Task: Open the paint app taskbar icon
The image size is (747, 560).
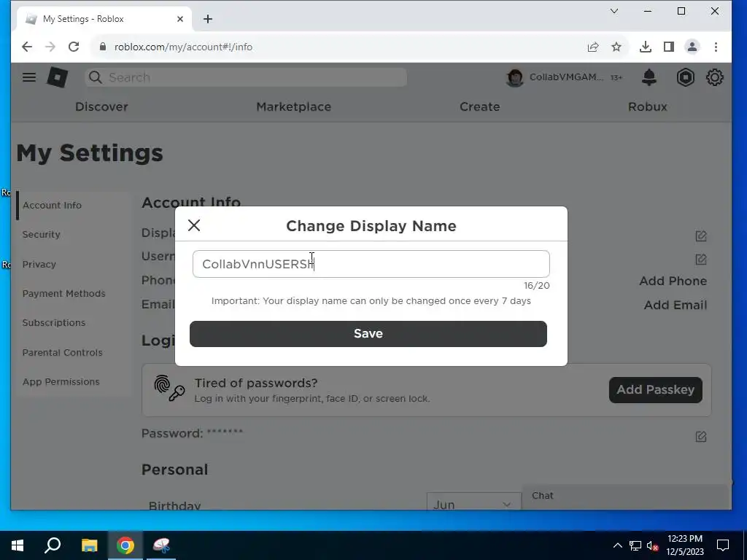Action: click(161, 545)
